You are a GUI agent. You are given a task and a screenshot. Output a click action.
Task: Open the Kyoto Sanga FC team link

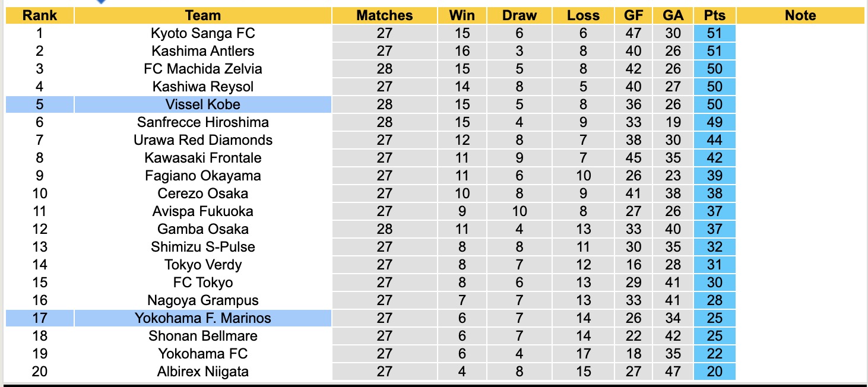(202, 33)
